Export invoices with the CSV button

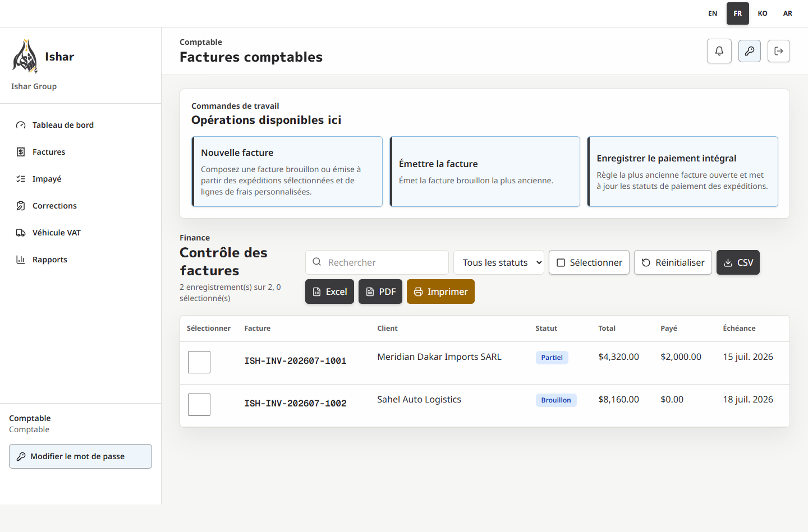click(x=738, y=262)
